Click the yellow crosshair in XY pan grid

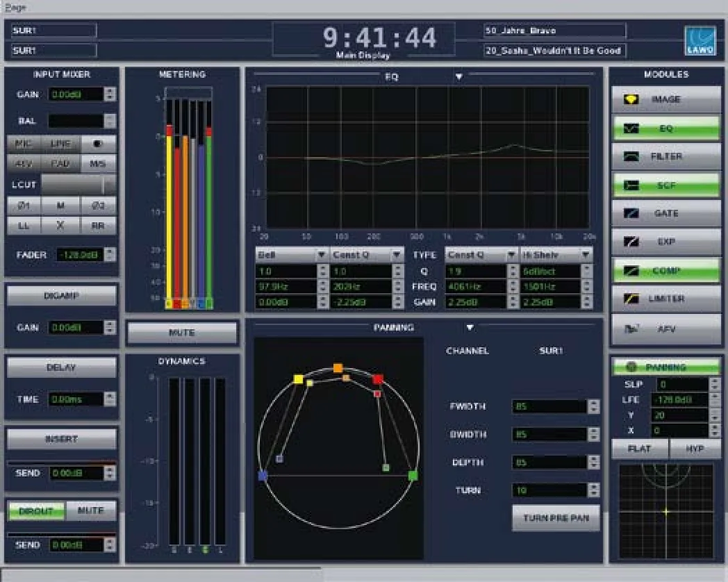tap(665, 511)
